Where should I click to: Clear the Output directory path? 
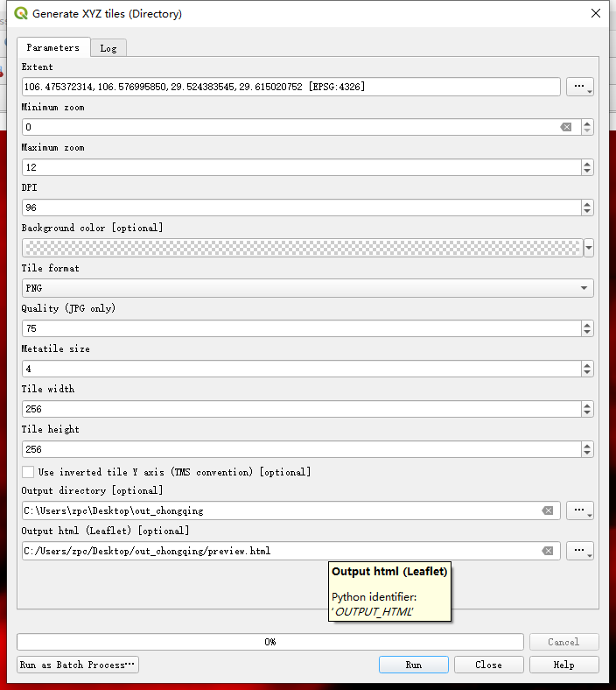click(x=548, y=510)
